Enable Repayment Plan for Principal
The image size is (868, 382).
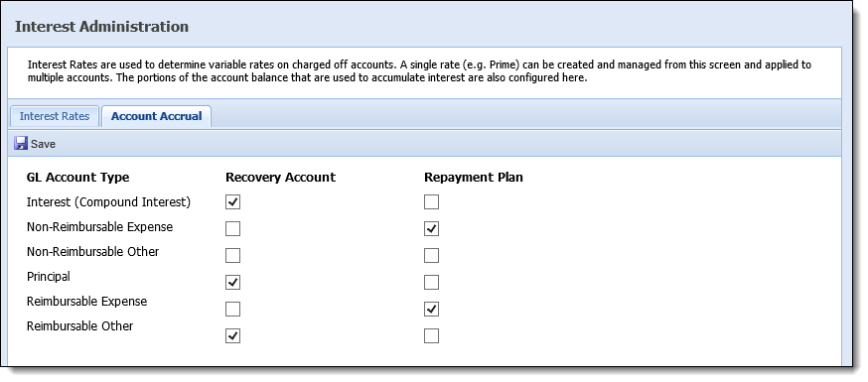tap(432, 283)
